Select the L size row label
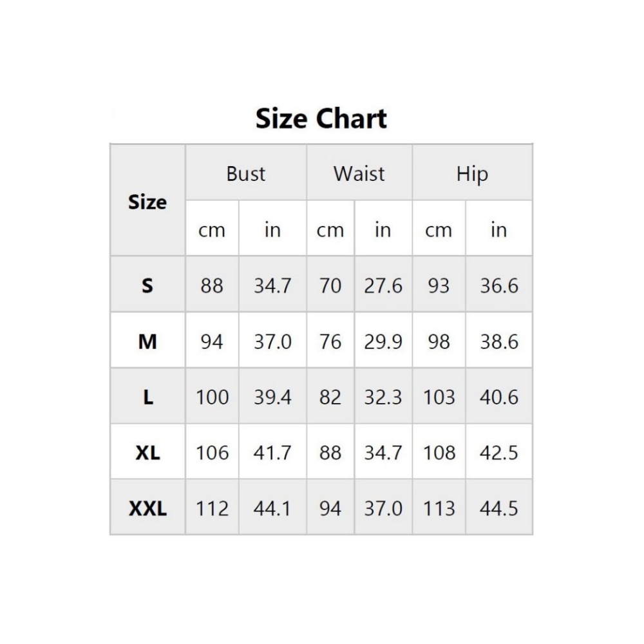Screen dimensions: 644x644 coord(147,397)
